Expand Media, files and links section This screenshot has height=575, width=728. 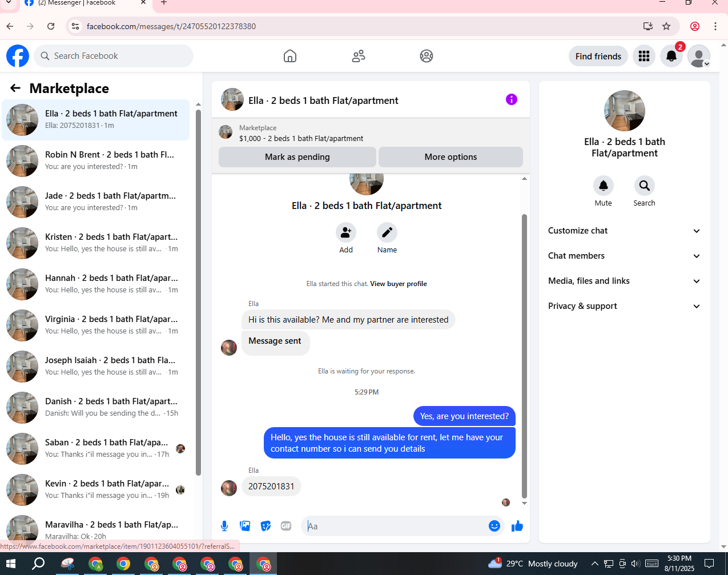(x=625, y=281)
